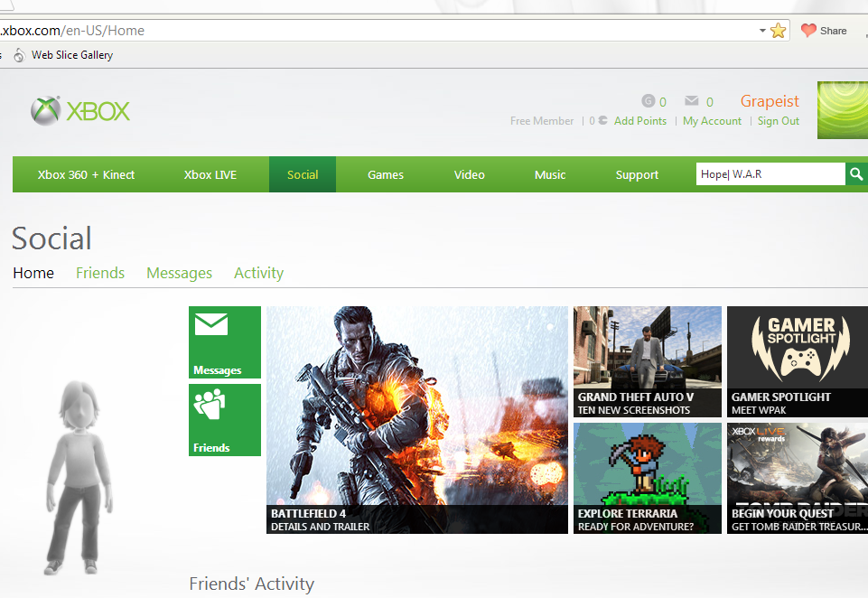Click the Add Points link
This screenshot has height=598, width=868.
point(639,121)
